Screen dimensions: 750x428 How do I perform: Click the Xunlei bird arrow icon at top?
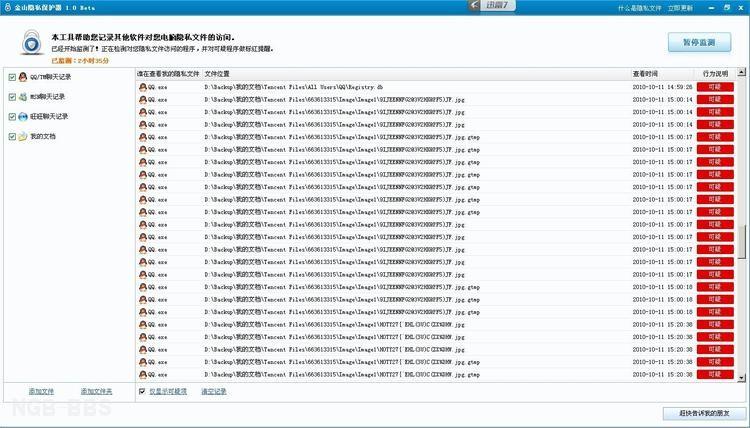point(474,5)
